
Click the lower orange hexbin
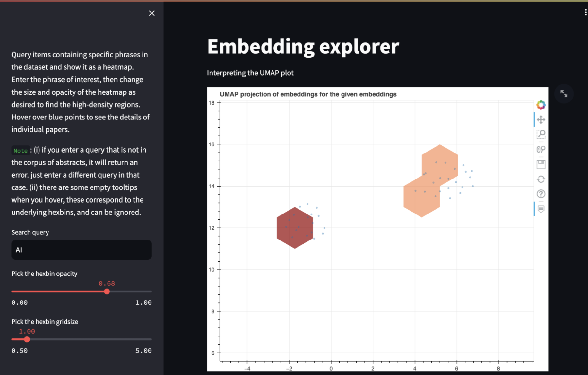421,196
